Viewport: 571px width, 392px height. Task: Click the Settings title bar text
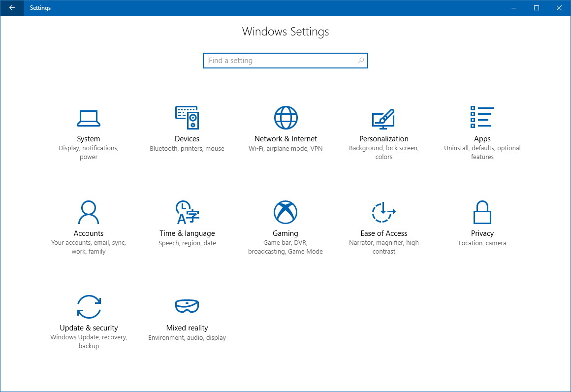40,8
